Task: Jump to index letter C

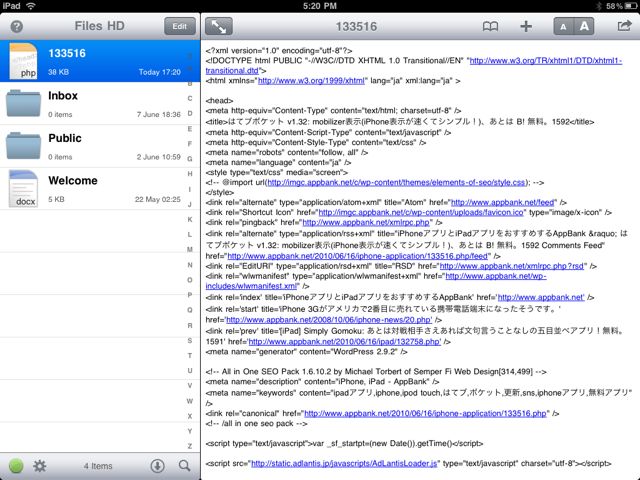Action: click(190, 98)
